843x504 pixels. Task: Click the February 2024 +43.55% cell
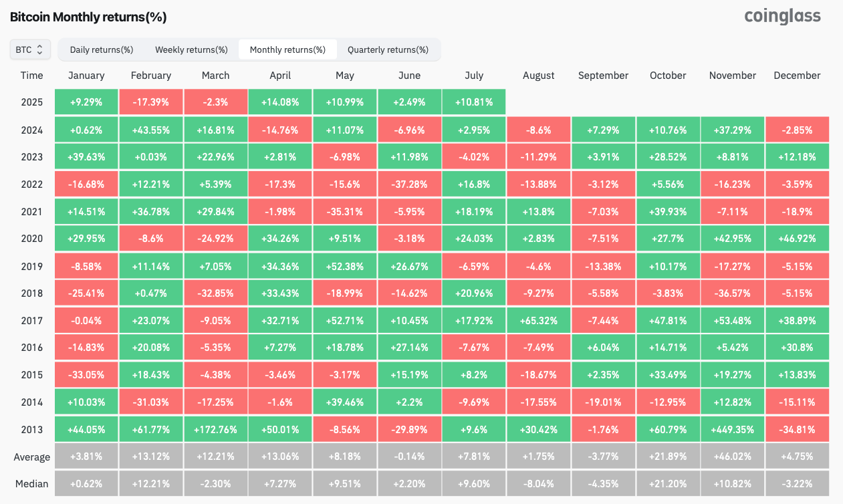coord(150,130)
